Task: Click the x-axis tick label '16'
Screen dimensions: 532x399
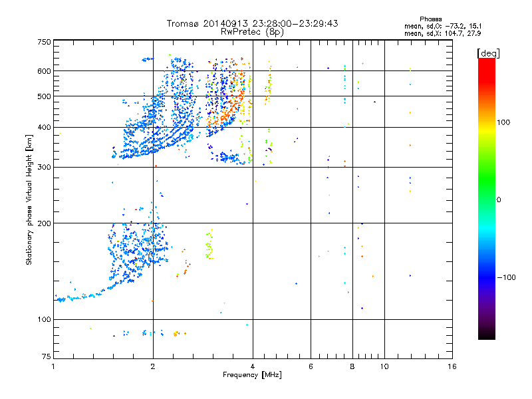Action: click(452, 366)
